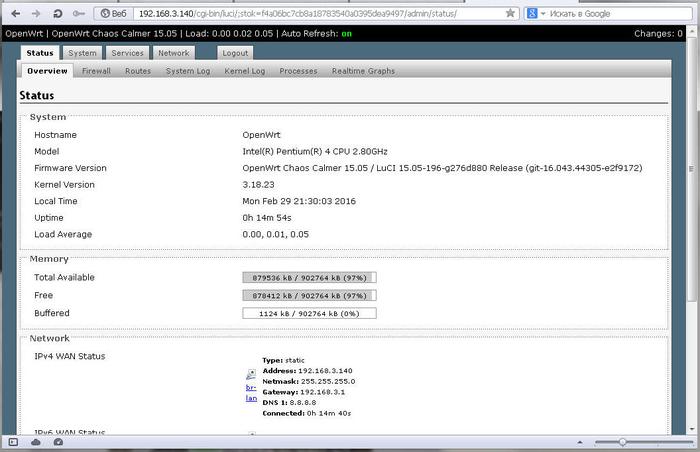Viewport: 700px width, 452px height.
Task: Adjust the page zoom slider
Action: click(x=622, y=442)
